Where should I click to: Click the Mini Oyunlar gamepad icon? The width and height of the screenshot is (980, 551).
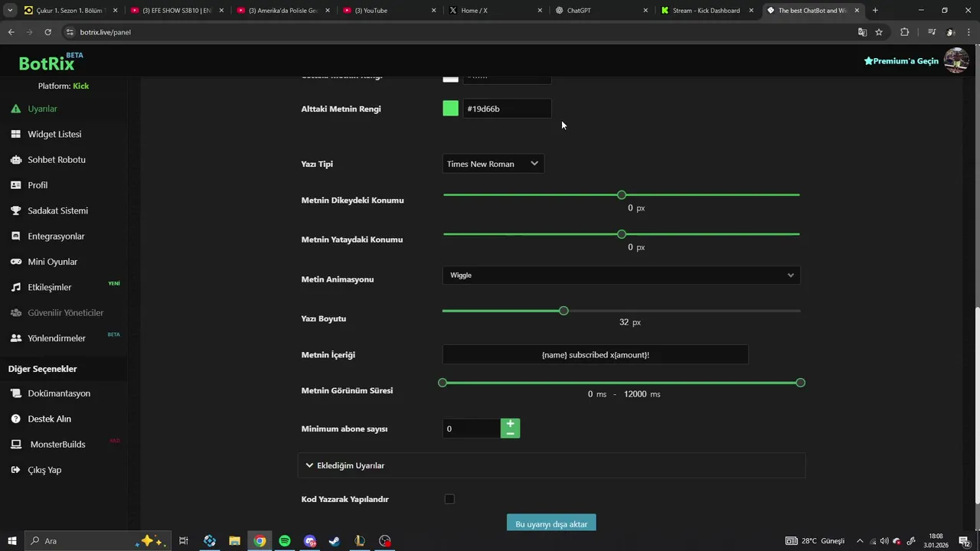coord(15,262)
